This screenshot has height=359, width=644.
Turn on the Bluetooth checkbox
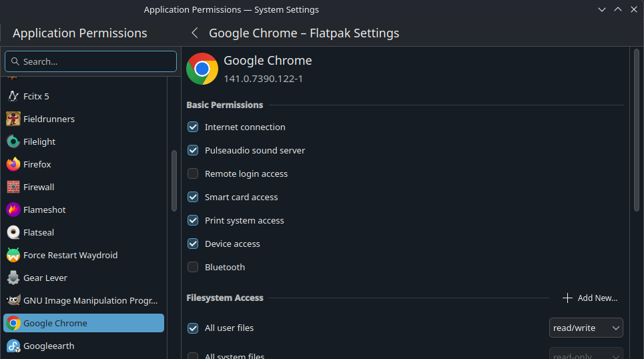pyautogui.click(x=193, y=267)
